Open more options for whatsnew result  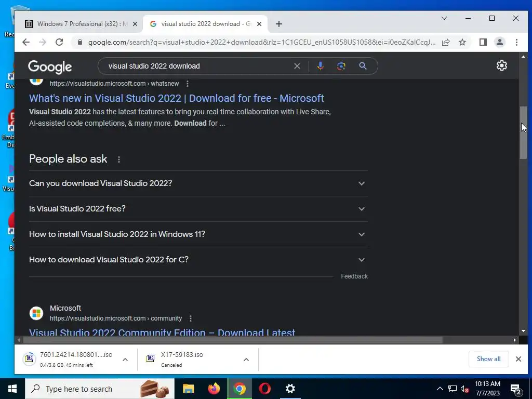click(x=187, y=84)
